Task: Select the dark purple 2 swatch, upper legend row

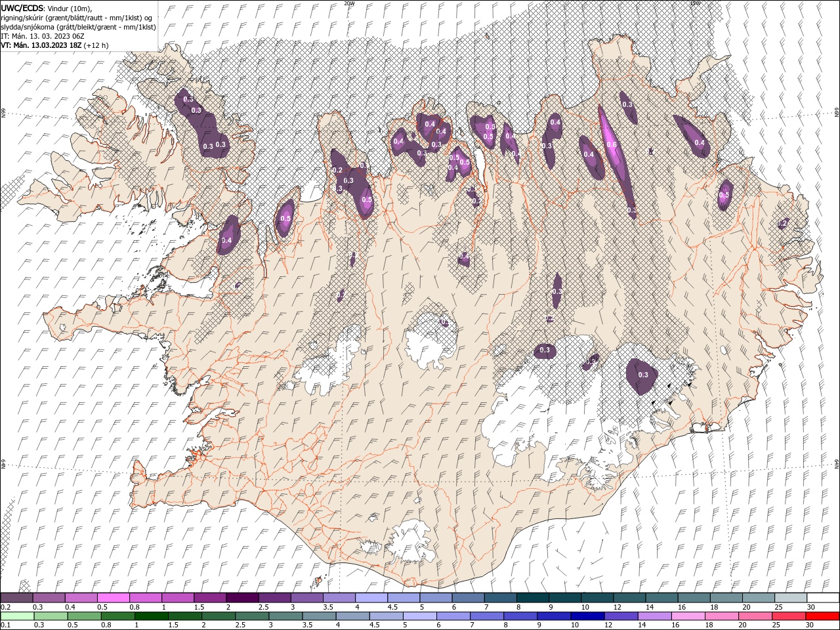Action: pyautogui.click(x=242, y=598)
